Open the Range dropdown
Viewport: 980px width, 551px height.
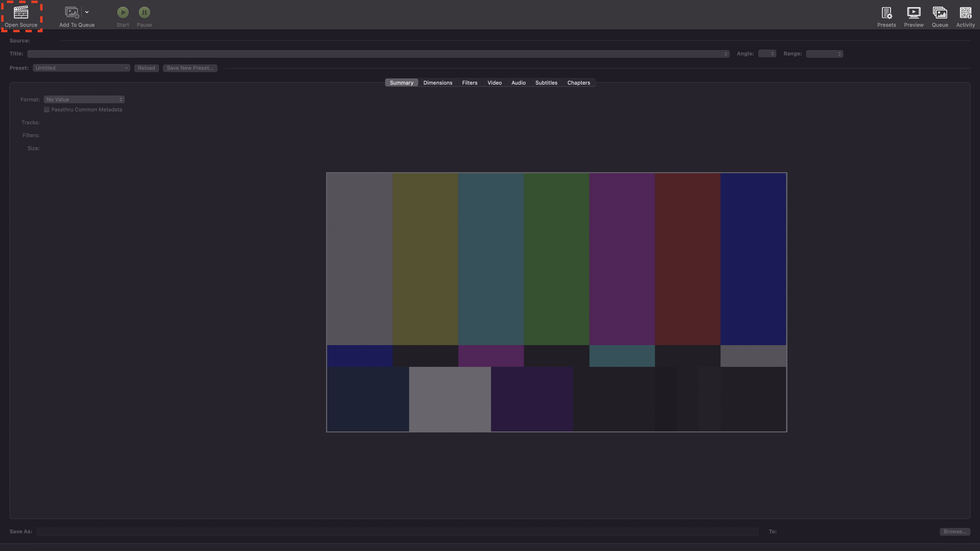(824, 54)
